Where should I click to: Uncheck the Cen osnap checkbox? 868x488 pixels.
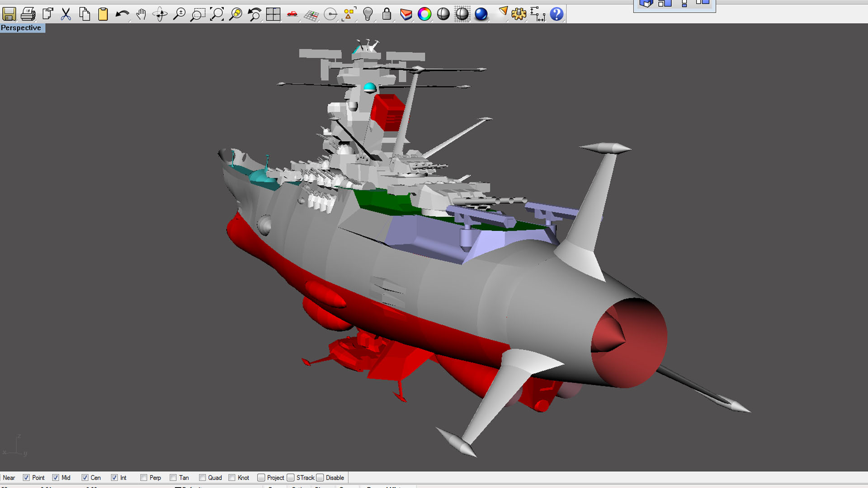[x=85, y=478]
